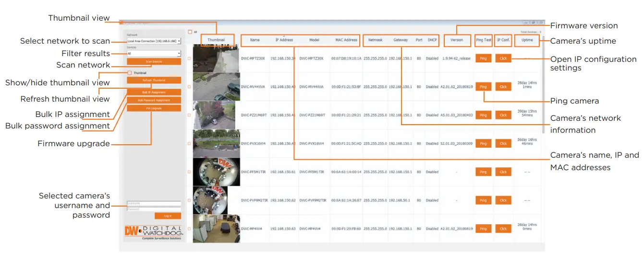Select version 1.9.94-X2_release cell
The image size is (644, 255).
(457, 58)
